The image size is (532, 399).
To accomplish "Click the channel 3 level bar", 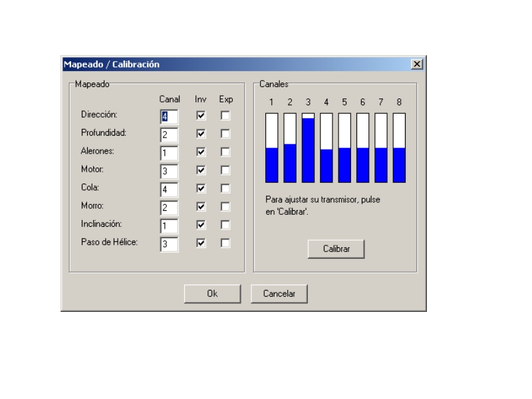I will coord(308,148).
